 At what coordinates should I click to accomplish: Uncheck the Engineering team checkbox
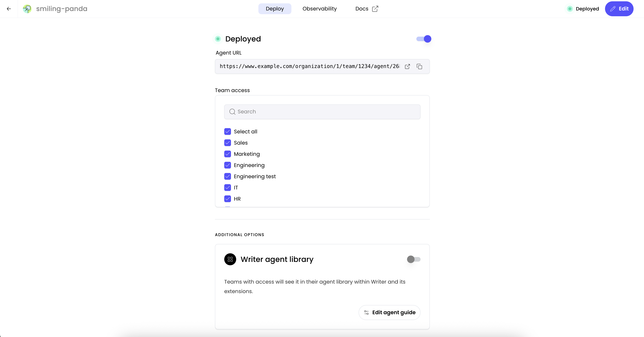coord(227,165)
